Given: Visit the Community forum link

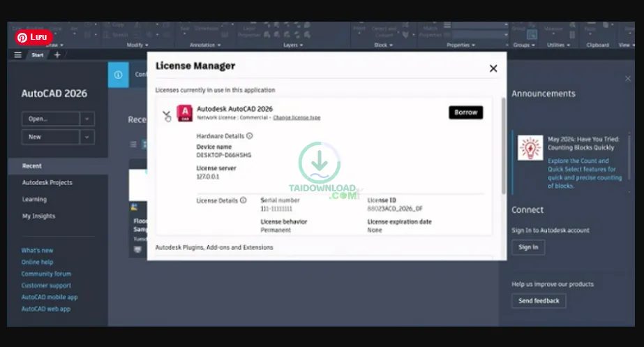Looking at the screenshot, I should click(46, 274).
